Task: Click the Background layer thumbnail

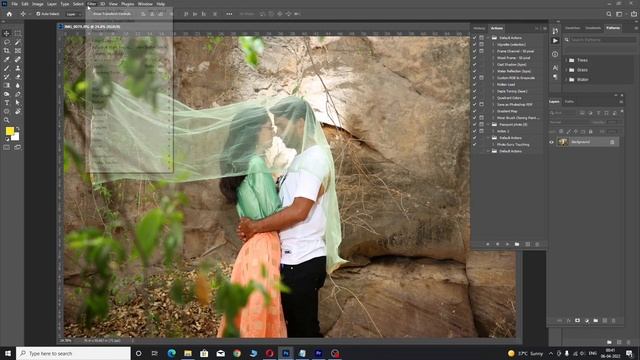Action: coord(563,142)
